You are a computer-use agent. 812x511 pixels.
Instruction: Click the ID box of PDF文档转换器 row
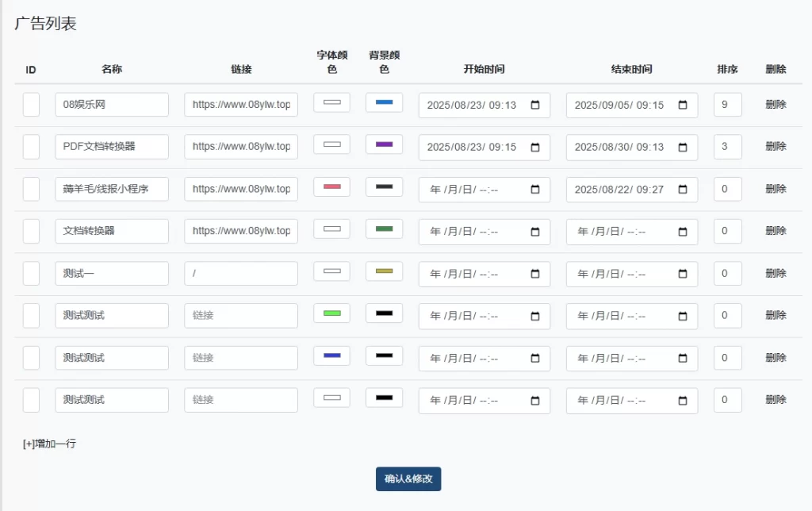(x=31, y=147)
